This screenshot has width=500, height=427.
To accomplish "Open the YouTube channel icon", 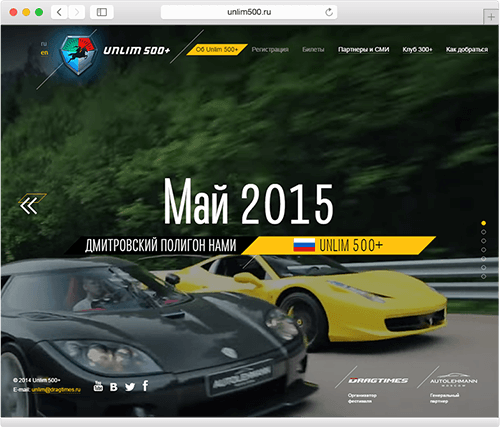I will [x=98, y=386].
